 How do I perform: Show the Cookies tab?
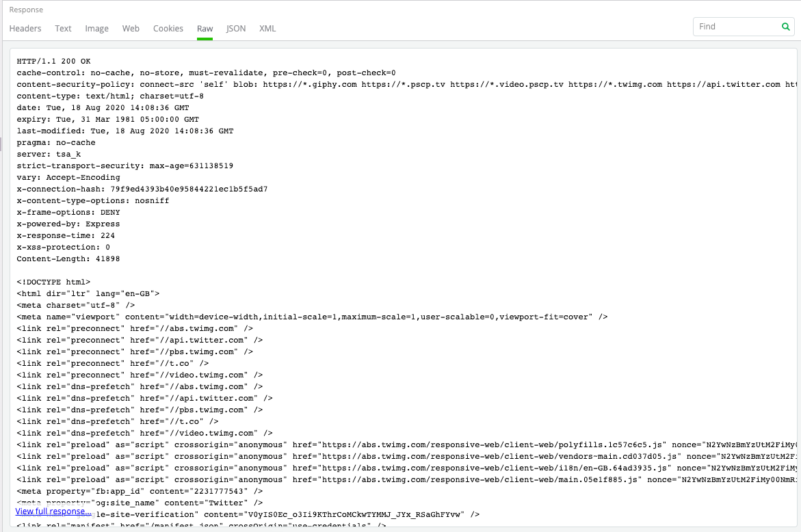click(168, 29)
